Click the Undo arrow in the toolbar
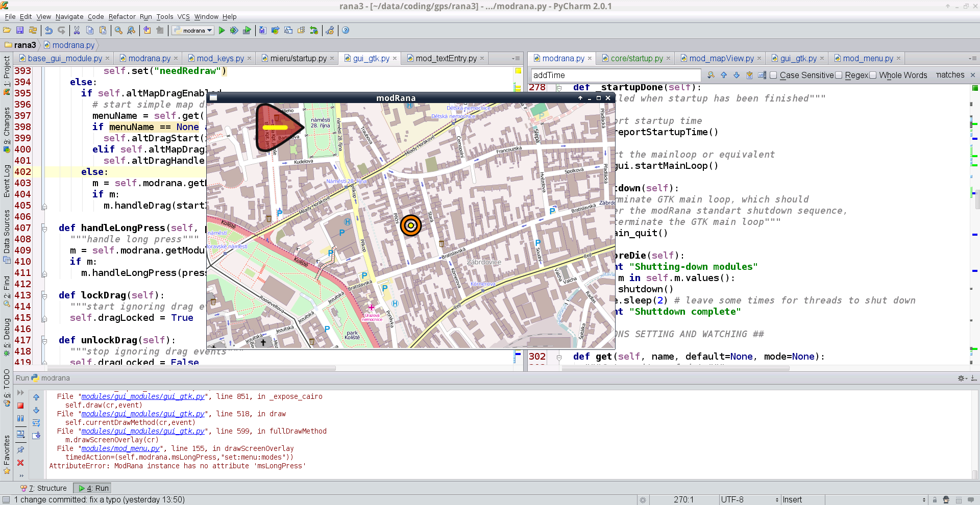Image resolution: width=980 pixels, height=505 pixels. coord(49,31)
